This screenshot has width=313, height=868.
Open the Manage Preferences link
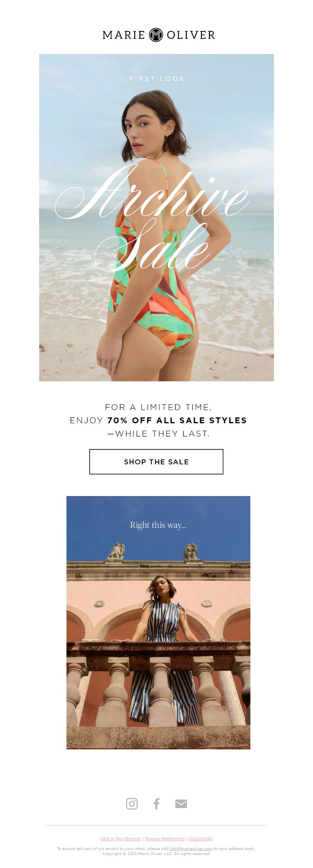coord(165,839)
